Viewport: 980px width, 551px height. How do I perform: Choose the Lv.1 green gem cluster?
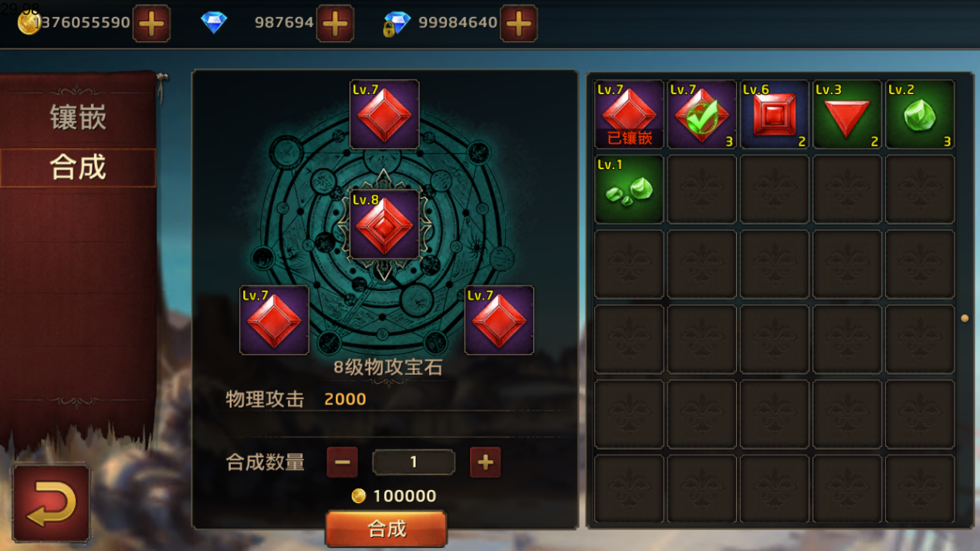pyautogui.click(x=629, y=189)
